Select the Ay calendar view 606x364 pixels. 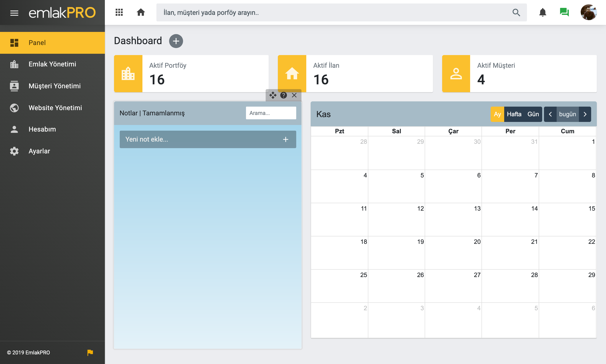497,114
